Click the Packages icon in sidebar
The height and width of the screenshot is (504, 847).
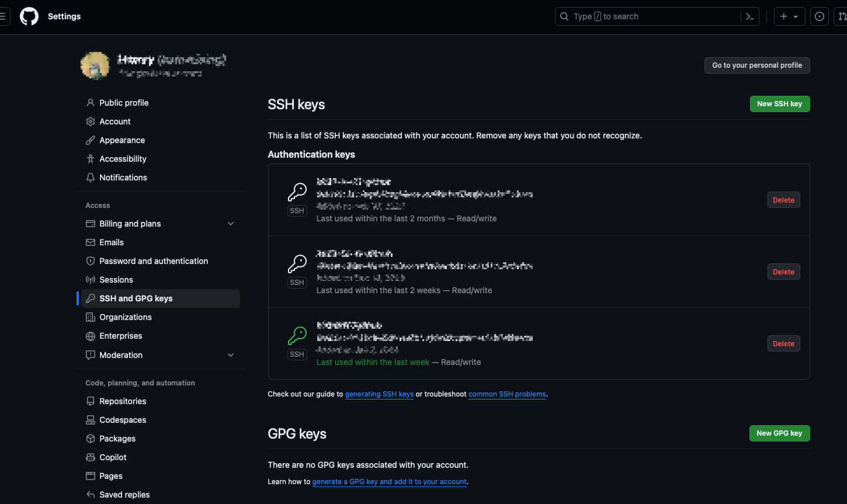(91, 439)
